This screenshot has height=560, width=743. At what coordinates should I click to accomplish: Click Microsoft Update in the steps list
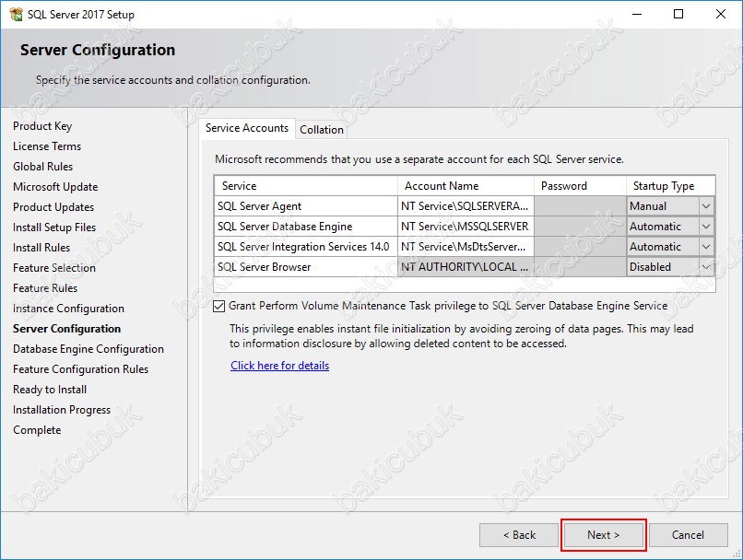(x=55, y=187)
